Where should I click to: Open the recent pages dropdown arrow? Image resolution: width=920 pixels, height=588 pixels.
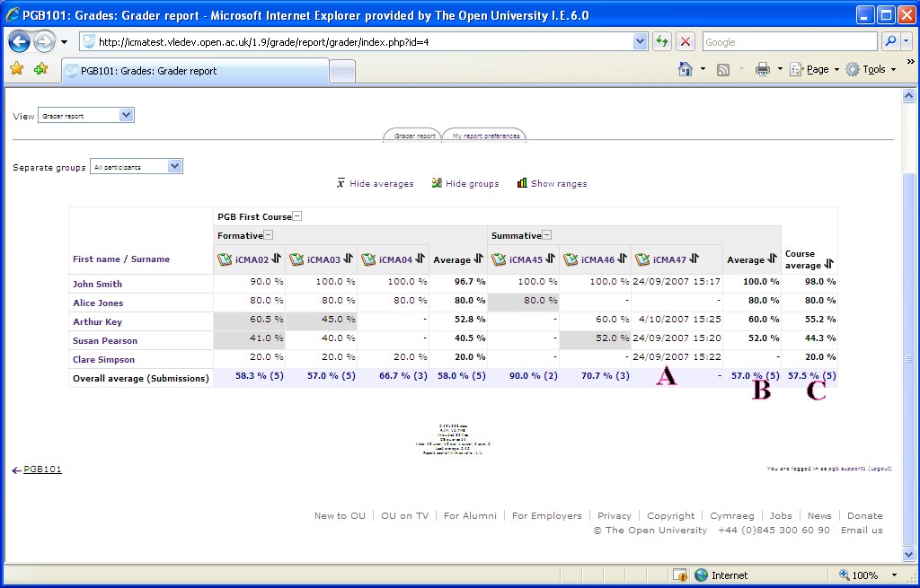point(64,42)
